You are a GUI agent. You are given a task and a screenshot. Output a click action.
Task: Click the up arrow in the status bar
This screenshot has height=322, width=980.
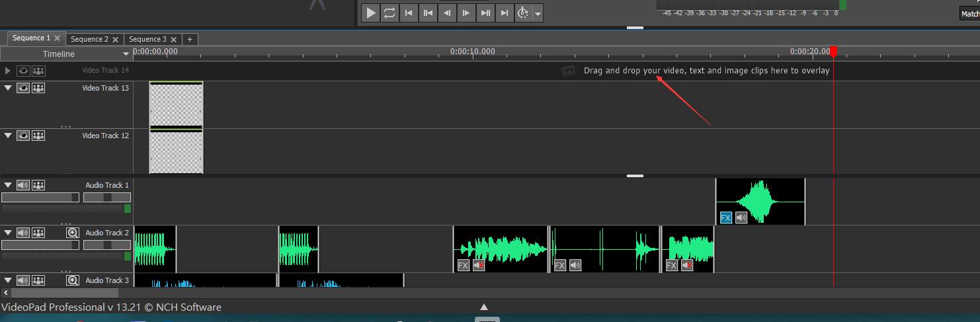click(484, 307)
